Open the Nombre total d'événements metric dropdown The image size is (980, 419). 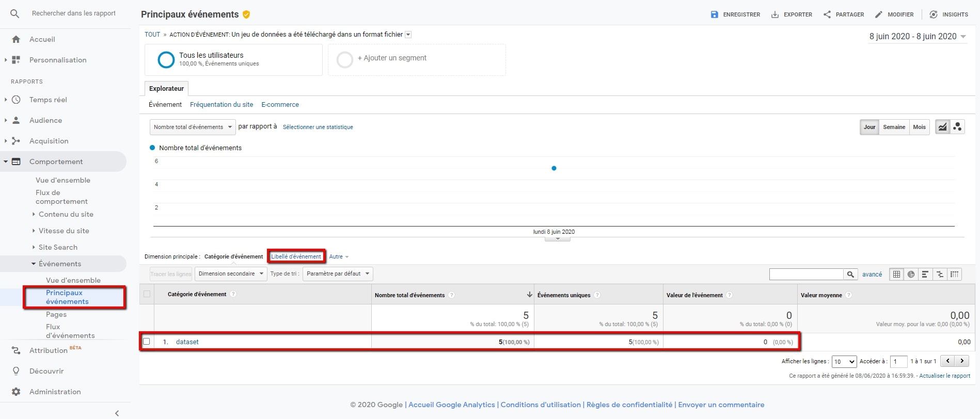click(x=193, y=127)
